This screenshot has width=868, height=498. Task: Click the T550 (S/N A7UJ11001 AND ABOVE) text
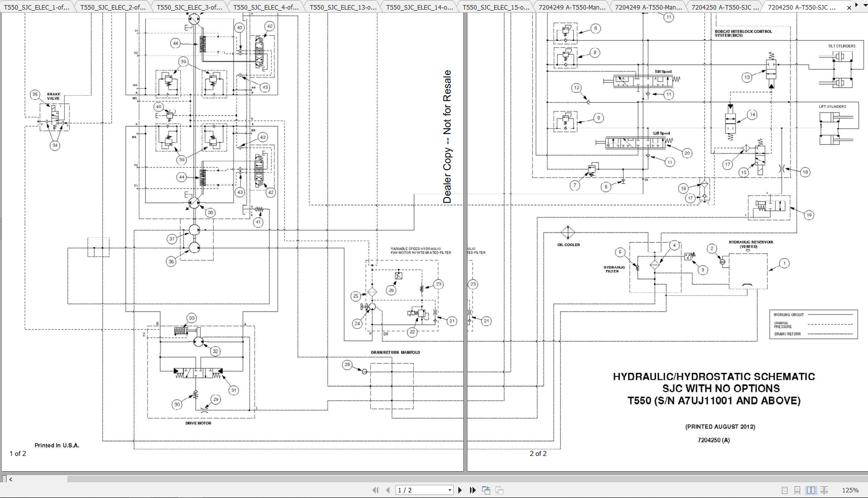click(714, 401)
